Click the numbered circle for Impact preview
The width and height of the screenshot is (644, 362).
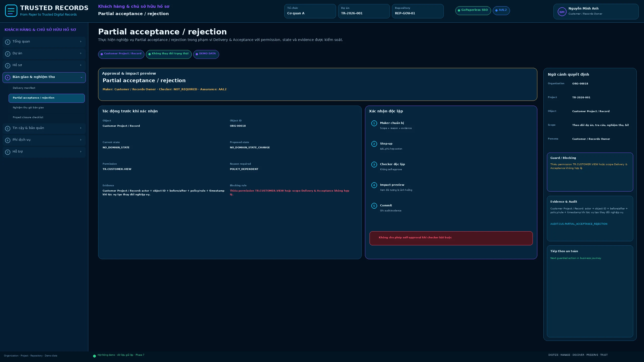click(x=374, y=185)
